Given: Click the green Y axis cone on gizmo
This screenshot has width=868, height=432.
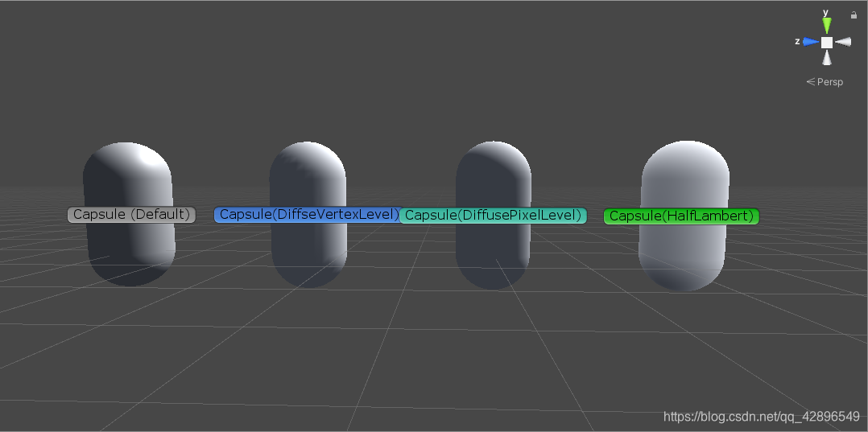Looking at the screenshot, I should pos(826,26).
